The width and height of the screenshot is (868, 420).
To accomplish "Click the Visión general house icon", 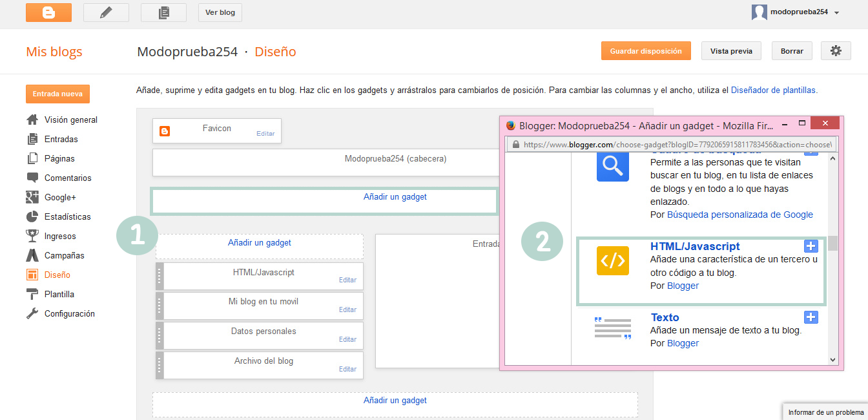I will (32, 120).
